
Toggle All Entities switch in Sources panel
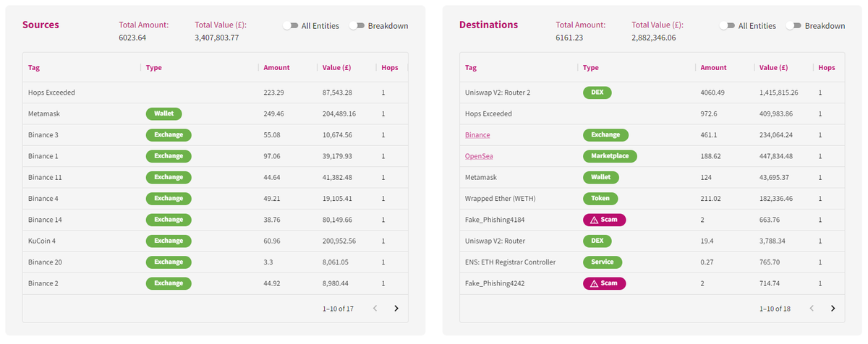pyautogui.click(x=290, y=25)
